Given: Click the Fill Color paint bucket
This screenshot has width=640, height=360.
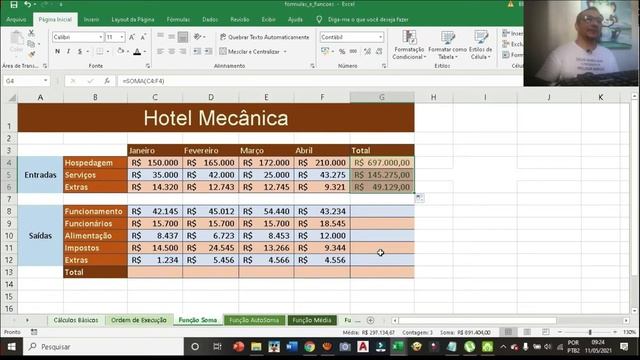Looking at the screenshot, I should (120, 51).
